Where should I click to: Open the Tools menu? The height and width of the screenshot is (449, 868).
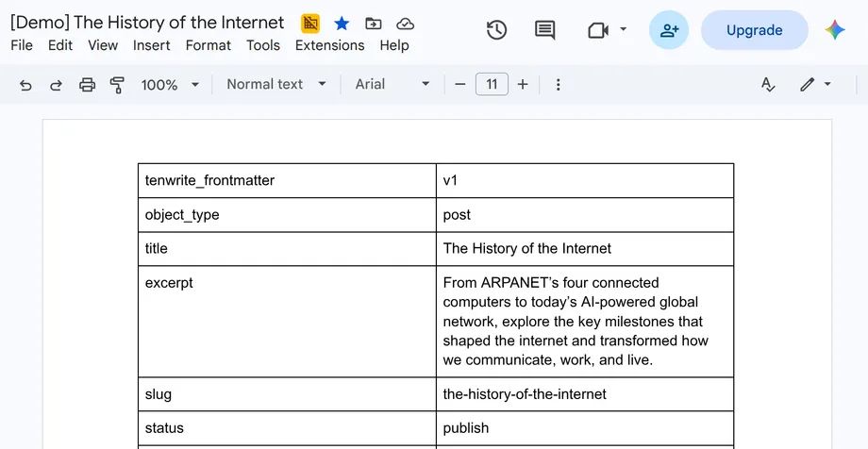263,45
